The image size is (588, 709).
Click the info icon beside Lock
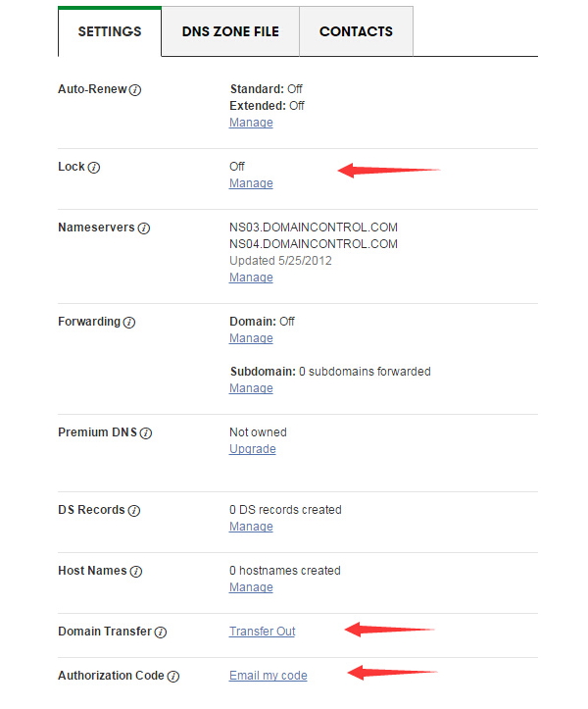tap(94, 168)
